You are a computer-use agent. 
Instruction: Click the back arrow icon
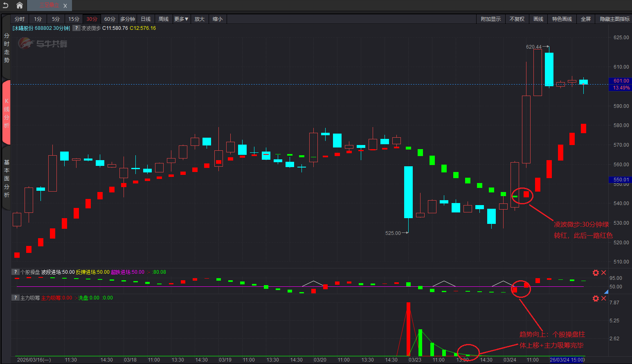pos(6,5)
